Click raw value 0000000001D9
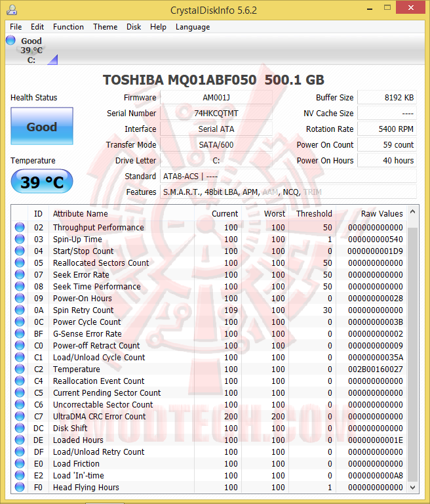Screen dimensions: 430x504 coord(376,251)
